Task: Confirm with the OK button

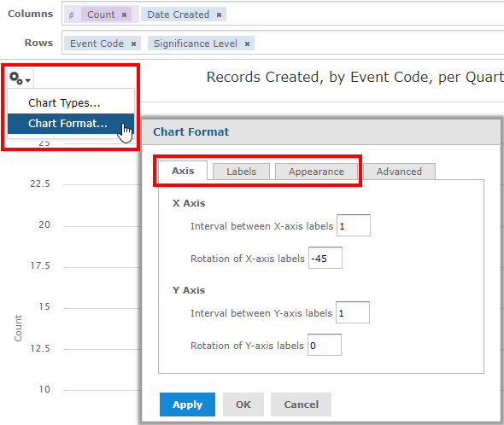Action: click(x=243, y=405)
